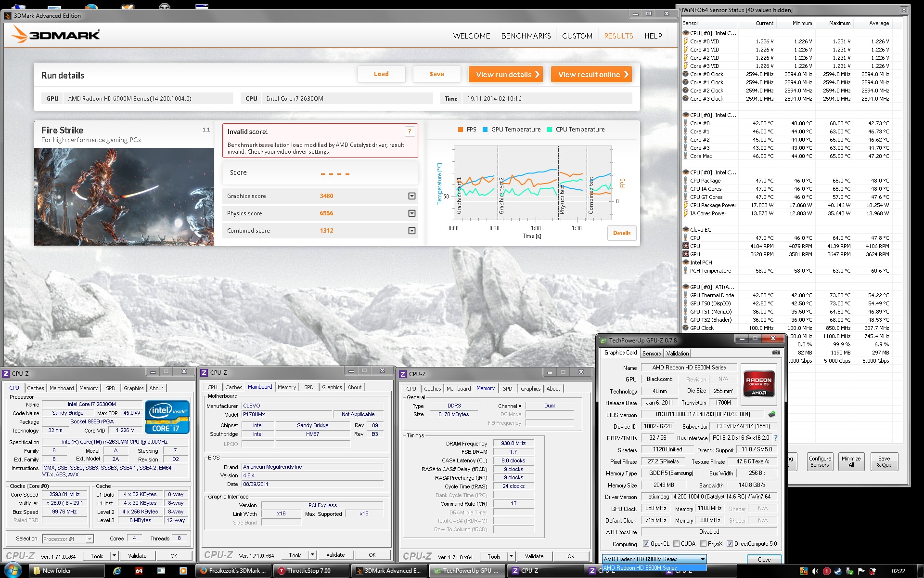The width and height of the screenshot is (924, 578).
Task: Click the Save button in Run details
Action: tap(436, 74)
